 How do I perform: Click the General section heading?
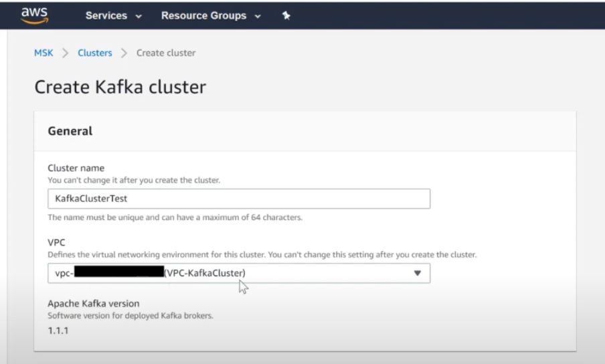(70, 131)
